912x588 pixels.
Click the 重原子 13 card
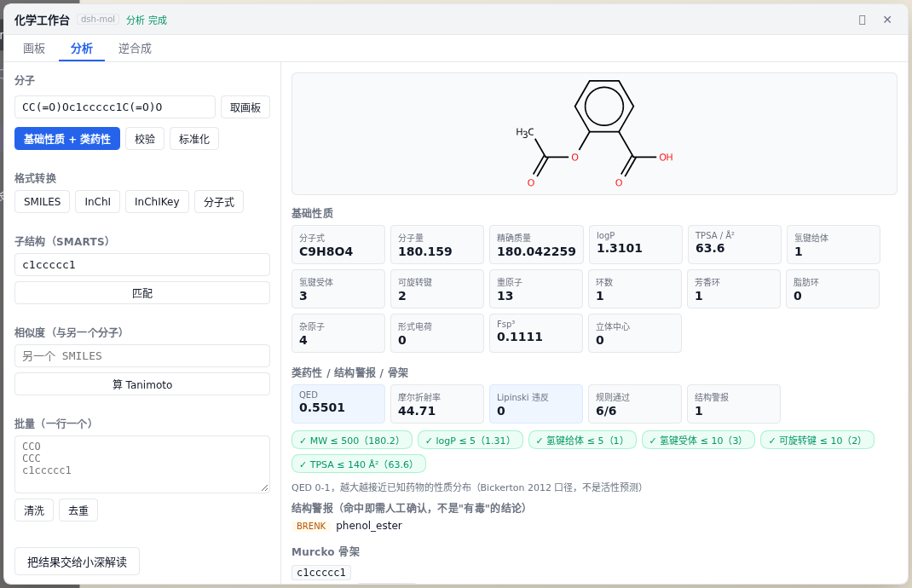pyautogui.click(x=536, y=289)
